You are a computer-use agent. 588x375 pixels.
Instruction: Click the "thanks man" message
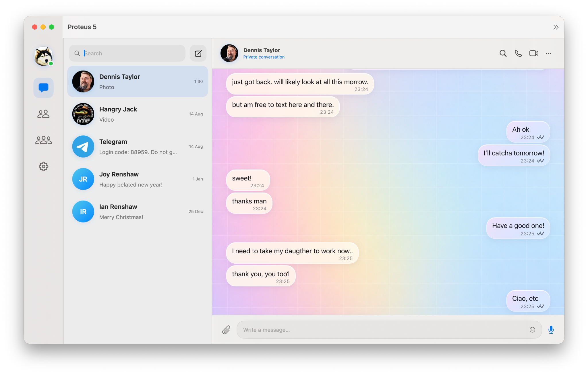(x=249, y=203)
